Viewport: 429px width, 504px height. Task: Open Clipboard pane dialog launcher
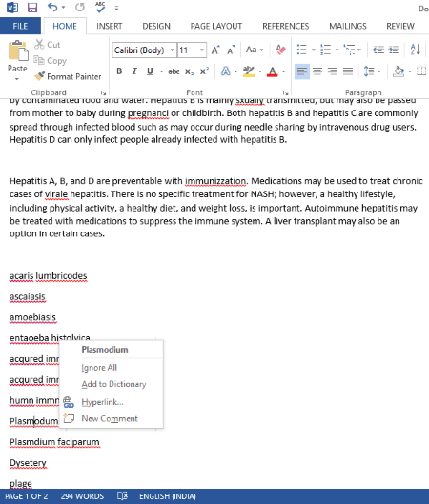[103, 93]
